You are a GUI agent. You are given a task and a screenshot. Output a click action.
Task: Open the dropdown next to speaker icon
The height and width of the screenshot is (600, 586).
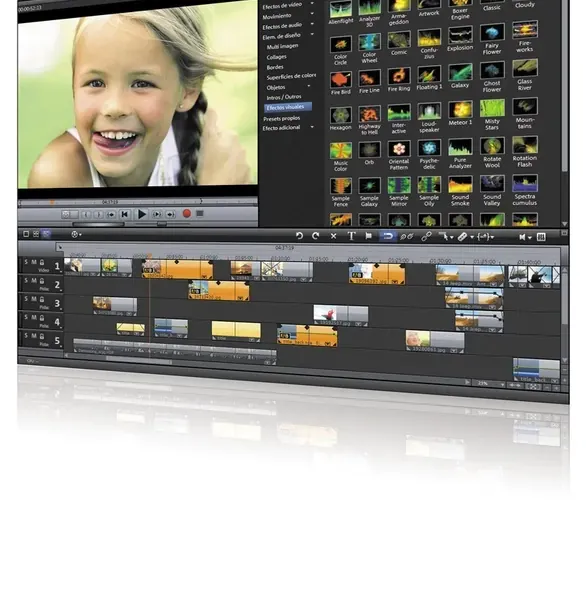530,238
